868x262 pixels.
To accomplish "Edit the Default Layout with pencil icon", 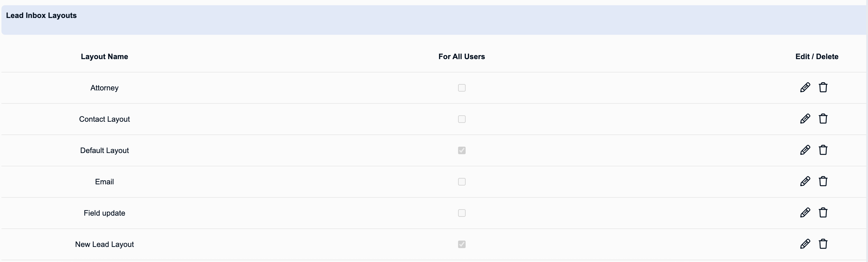I will pyautogui.click(x=805, y=150).
